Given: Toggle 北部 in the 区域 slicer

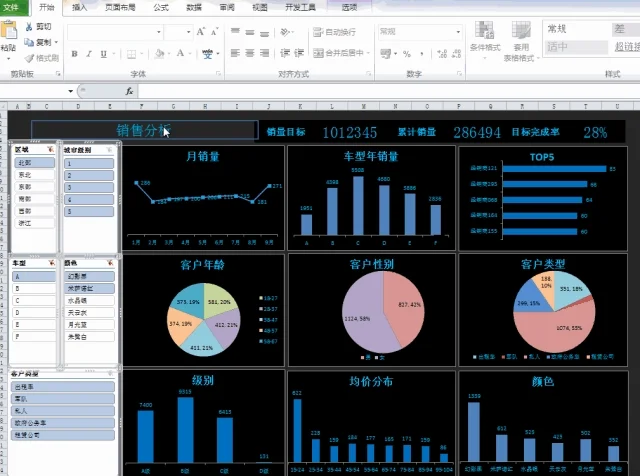Looking at the screenshot, I should coord(34,163).
